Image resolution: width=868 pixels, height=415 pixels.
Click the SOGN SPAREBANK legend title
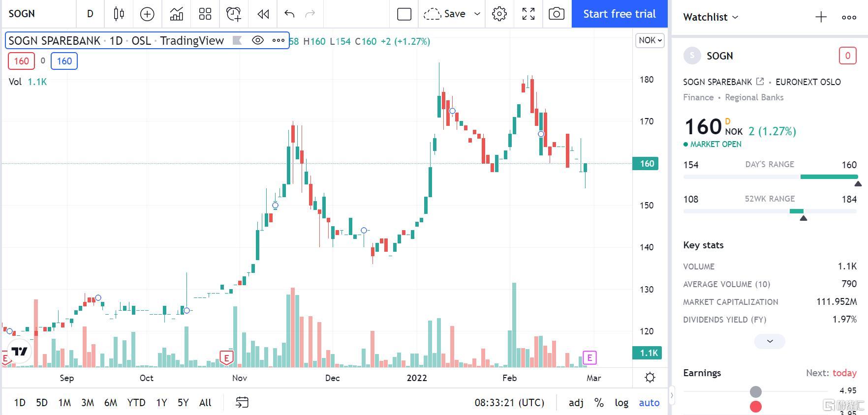(55, 40)
